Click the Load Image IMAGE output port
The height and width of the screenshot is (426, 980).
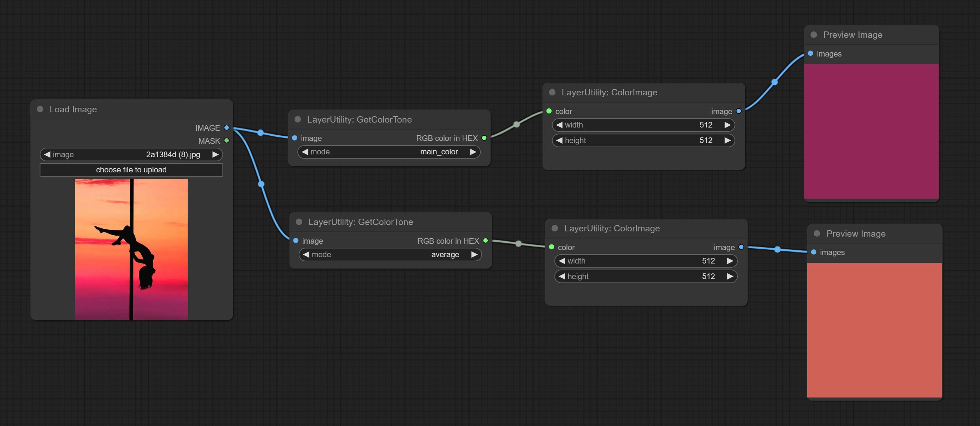coord(226,128)
